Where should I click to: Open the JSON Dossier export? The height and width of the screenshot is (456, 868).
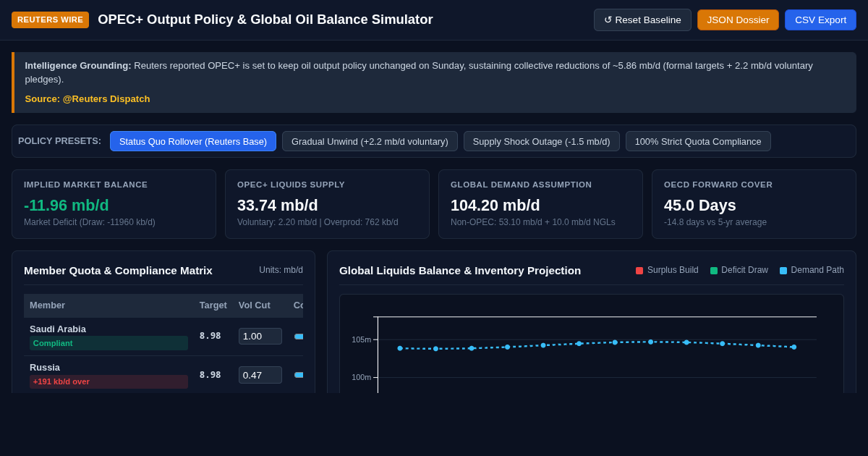738,20
